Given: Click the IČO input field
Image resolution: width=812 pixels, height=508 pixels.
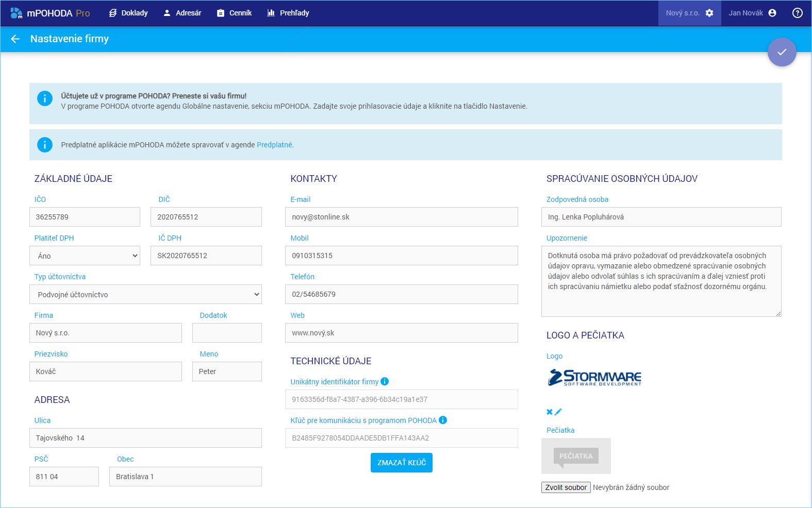Looking at the screenshot, I should coord(85,217).
